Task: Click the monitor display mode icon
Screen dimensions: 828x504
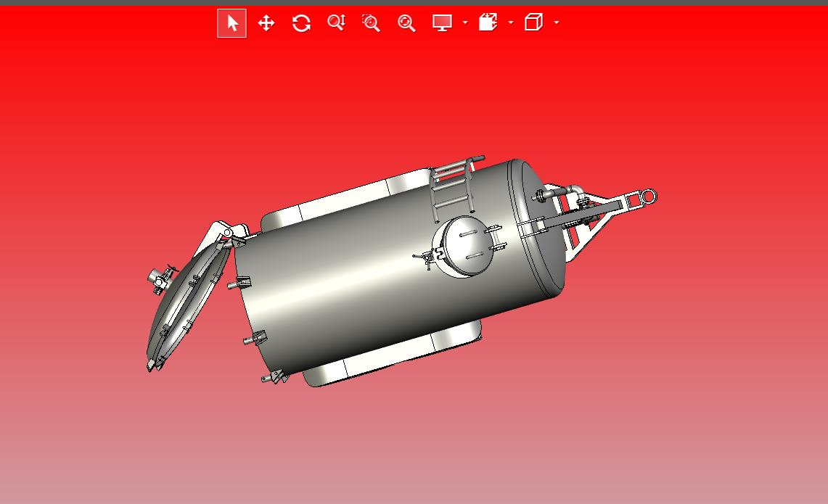Action: tap(442, 23)
